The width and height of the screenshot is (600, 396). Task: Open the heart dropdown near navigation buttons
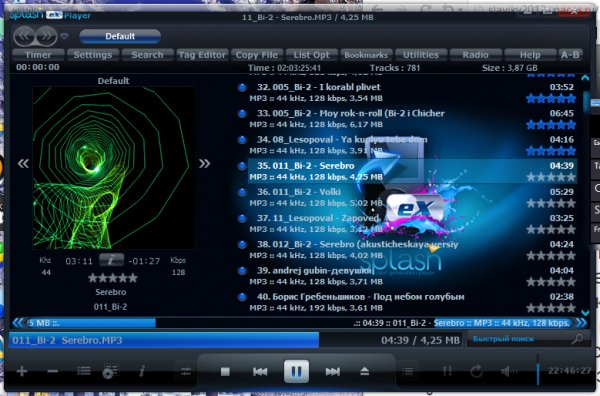point(64,36)
